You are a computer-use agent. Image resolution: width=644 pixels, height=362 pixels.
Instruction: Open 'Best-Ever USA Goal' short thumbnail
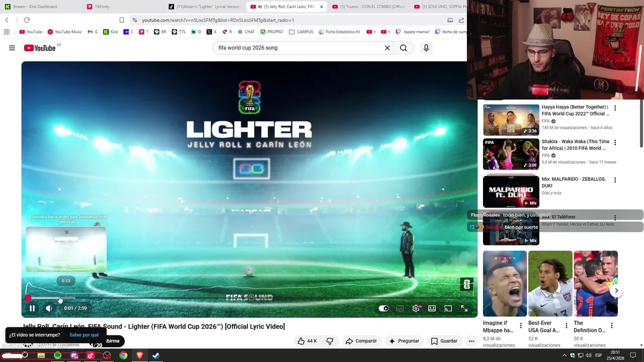550,284
